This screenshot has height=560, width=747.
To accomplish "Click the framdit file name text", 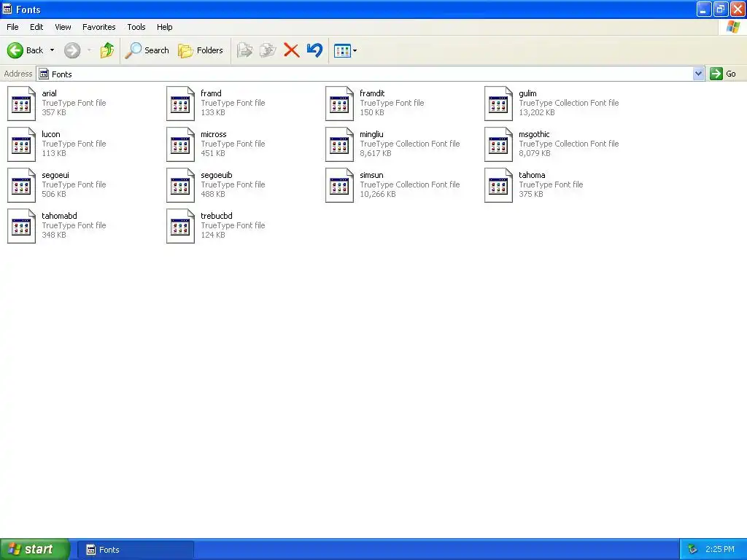I will tap(372, 93).
